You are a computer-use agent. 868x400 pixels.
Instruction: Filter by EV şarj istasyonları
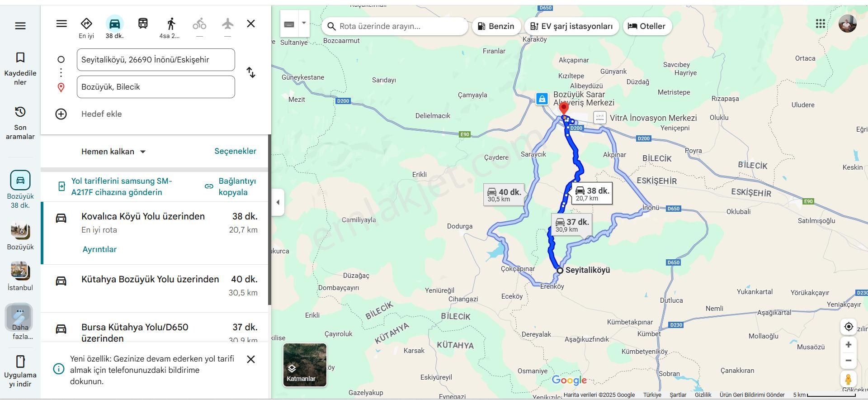[x=571, y=26]
